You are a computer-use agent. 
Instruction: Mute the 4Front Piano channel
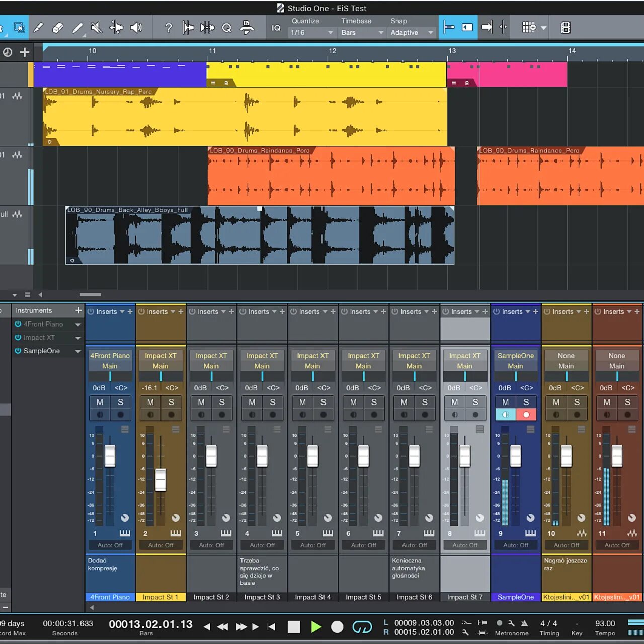click(x=100, y=402)
